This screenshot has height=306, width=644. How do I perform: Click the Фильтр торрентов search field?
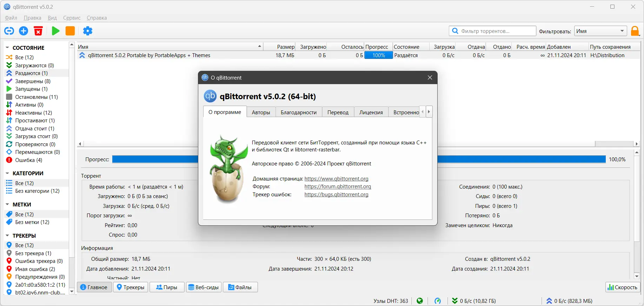pos(492,31)
